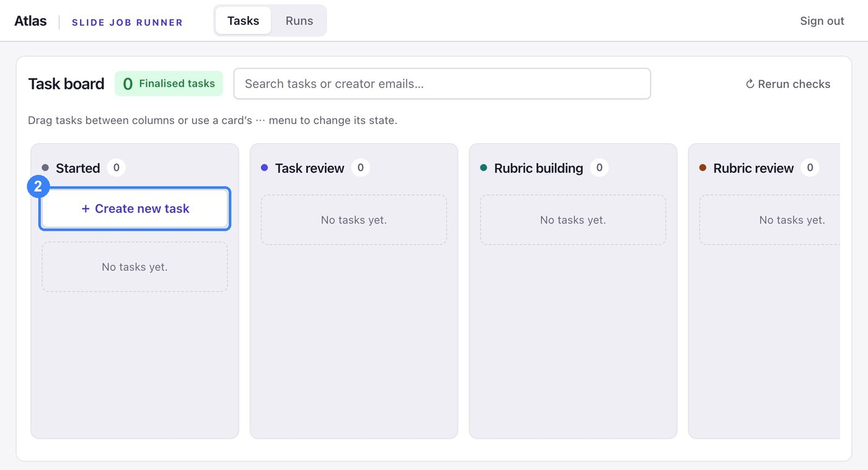
Task: Click the Finalised tasks counter badge
Action: (169, 84)
